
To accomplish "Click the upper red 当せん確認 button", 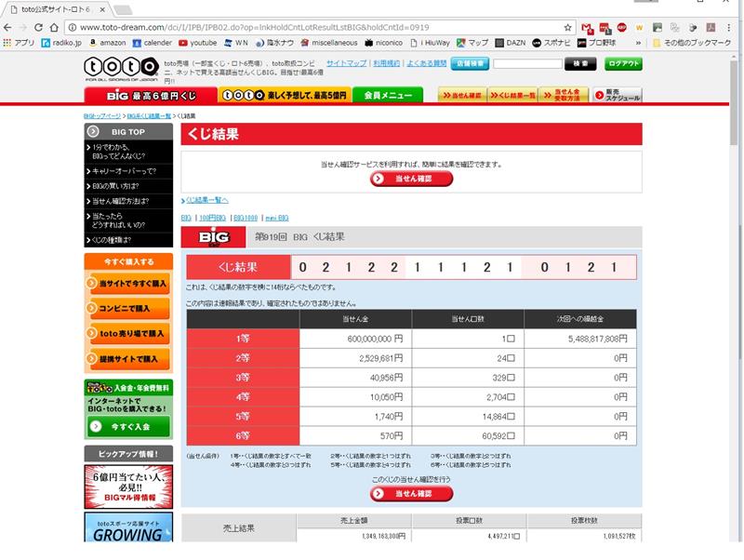I will [x=411, y=179].
